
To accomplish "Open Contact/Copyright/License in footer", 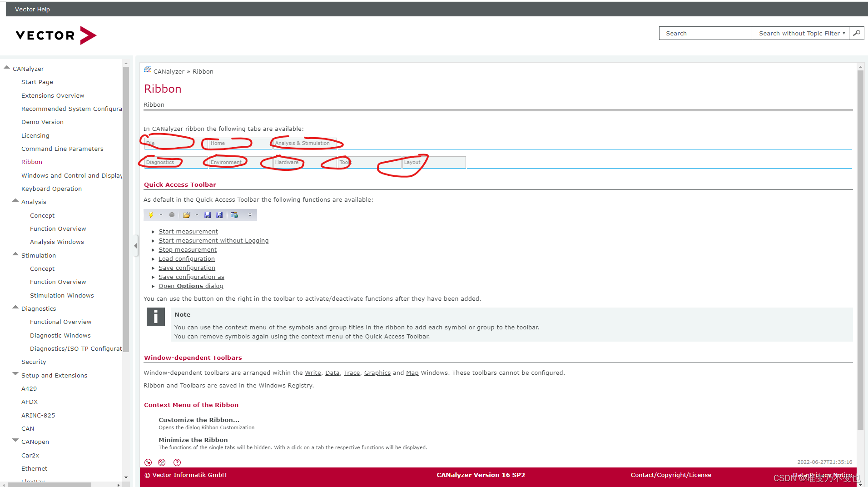I will (x=671, y=475).
